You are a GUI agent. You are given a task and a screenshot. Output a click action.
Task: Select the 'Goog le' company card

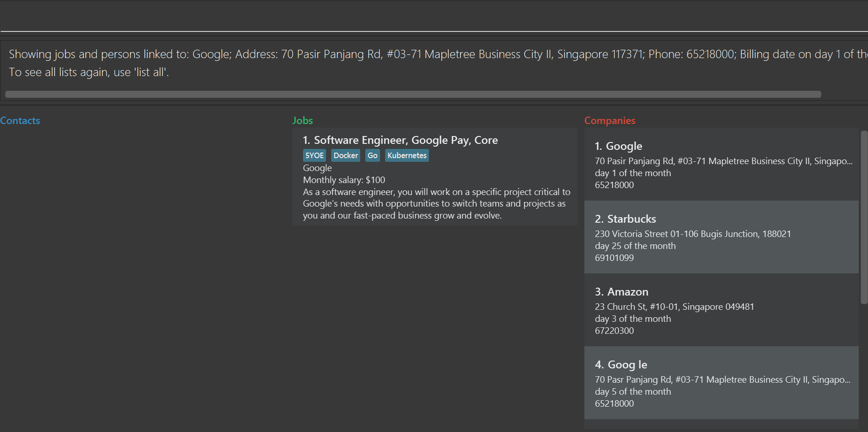721,383
